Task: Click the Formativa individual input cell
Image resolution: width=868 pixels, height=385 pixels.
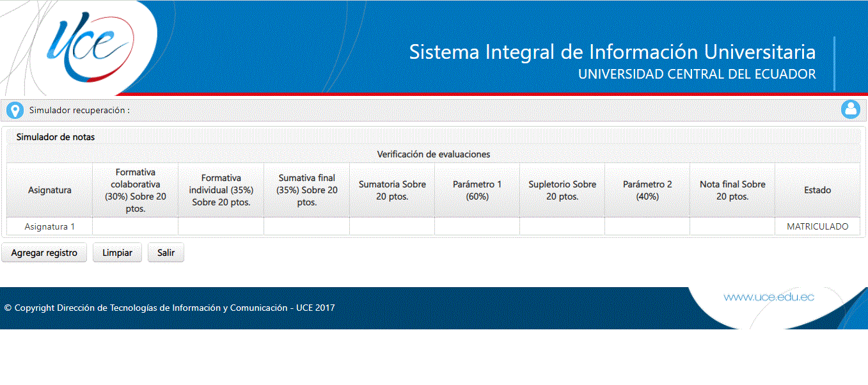Action: 221,226
